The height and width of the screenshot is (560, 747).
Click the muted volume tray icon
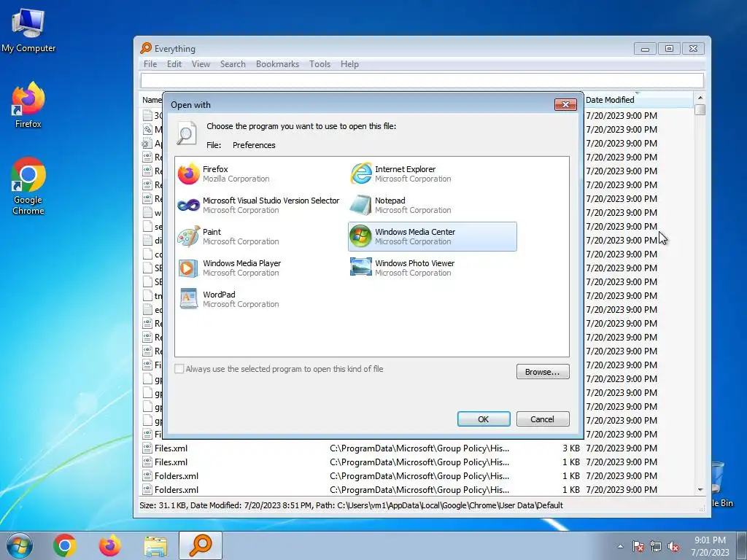673,547
